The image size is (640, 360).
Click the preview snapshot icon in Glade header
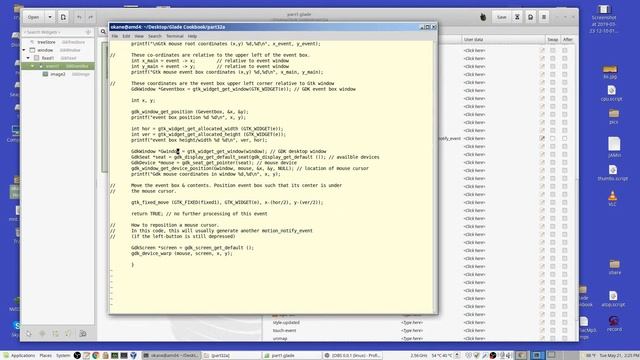[x=530, y=17]
